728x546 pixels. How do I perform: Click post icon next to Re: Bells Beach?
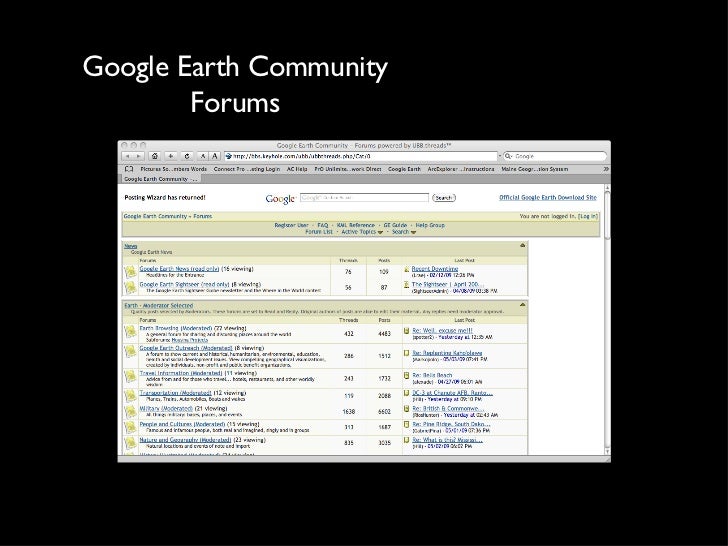point(407,375)
